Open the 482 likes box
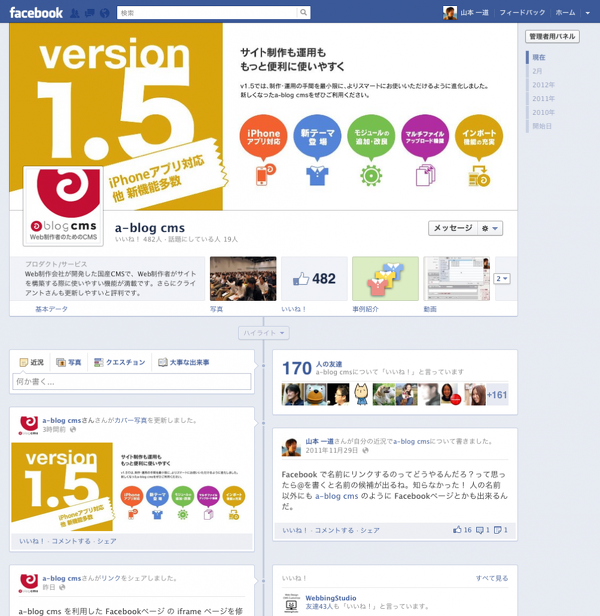Image resolution: width=600 pixels, height=616 pixels. pyautogui.click(x=314, y=279)
